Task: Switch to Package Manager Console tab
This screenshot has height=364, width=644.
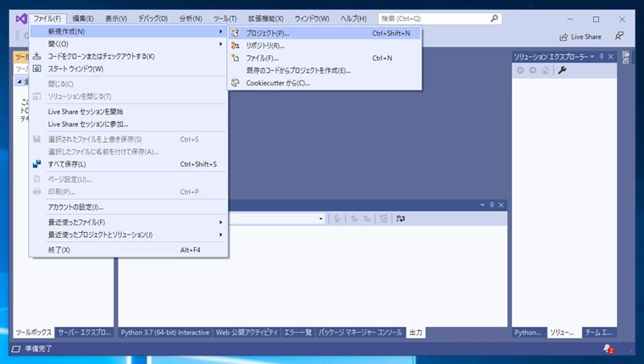Action: click(x=360, y=333)
